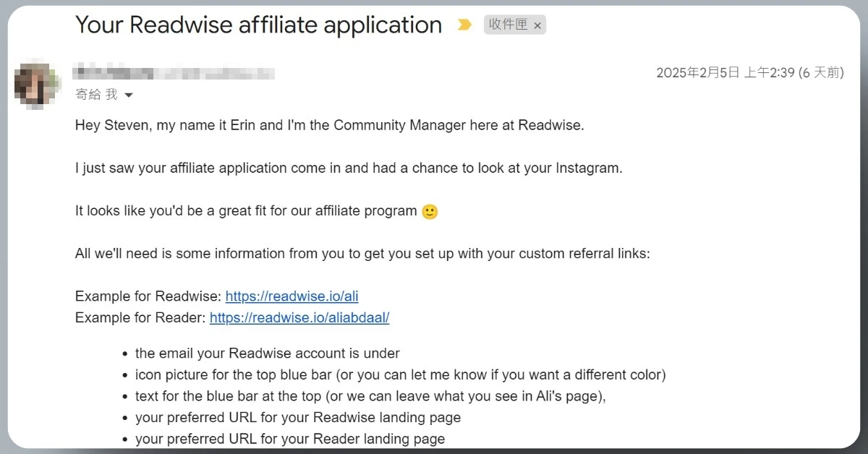Viewport: 868px width, 454px height.
Task: Click the yellow importance marker icon
Action: click(x=464, y=25)
